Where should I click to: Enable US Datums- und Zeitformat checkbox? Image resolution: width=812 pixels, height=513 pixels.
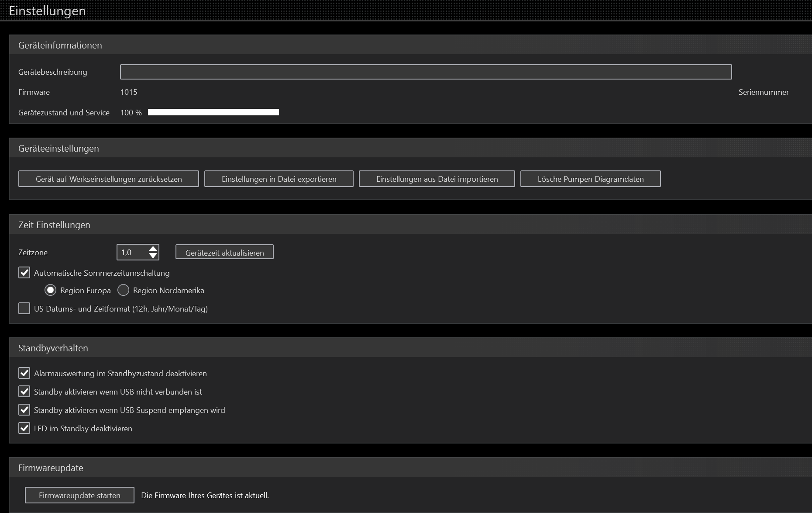click(24, 308)
